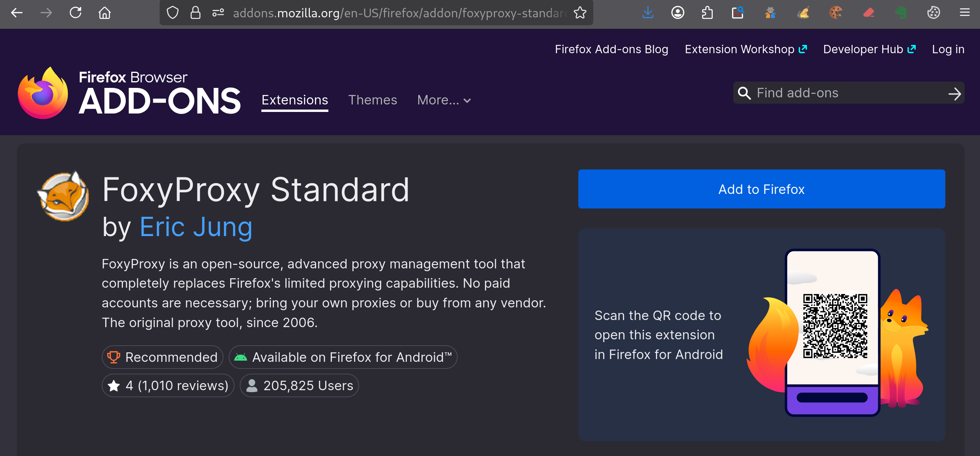The image size is (980, 456).
Task: Click Log in
Action: (x=948, y=49)
